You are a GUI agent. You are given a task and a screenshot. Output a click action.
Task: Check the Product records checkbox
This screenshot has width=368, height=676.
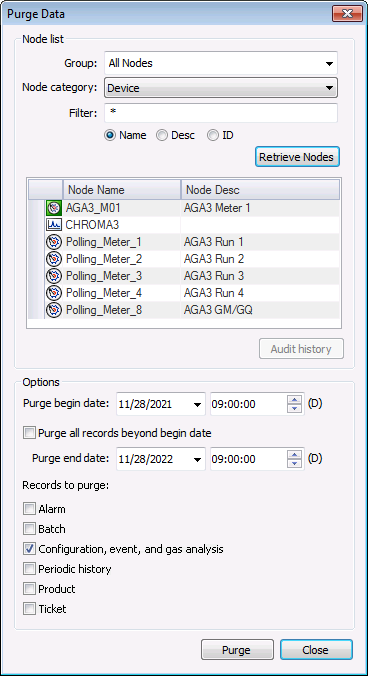29,589
